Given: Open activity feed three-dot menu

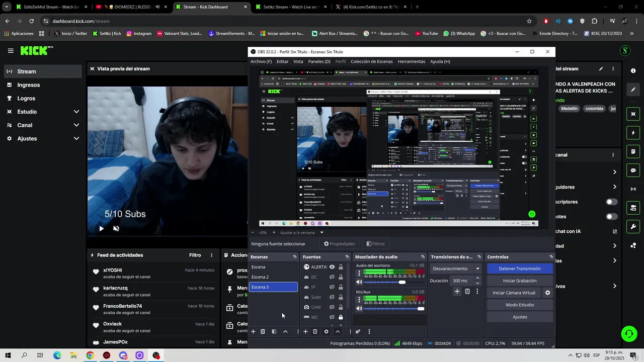Looking at the screenshot, I should (211, 255).
